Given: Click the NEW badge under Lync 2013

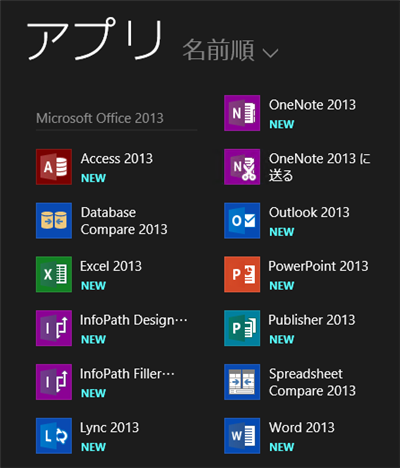Looking at the screenshot, I should click(93, 447).
